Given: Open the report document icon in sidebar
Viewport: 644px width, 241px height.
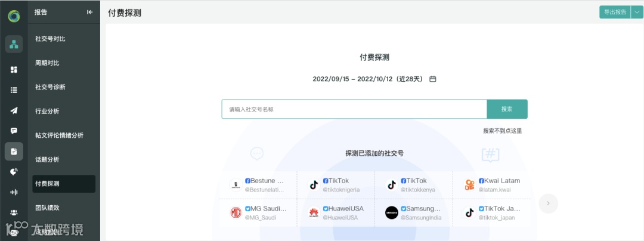Looking at the screenshot, I should 14,151.
